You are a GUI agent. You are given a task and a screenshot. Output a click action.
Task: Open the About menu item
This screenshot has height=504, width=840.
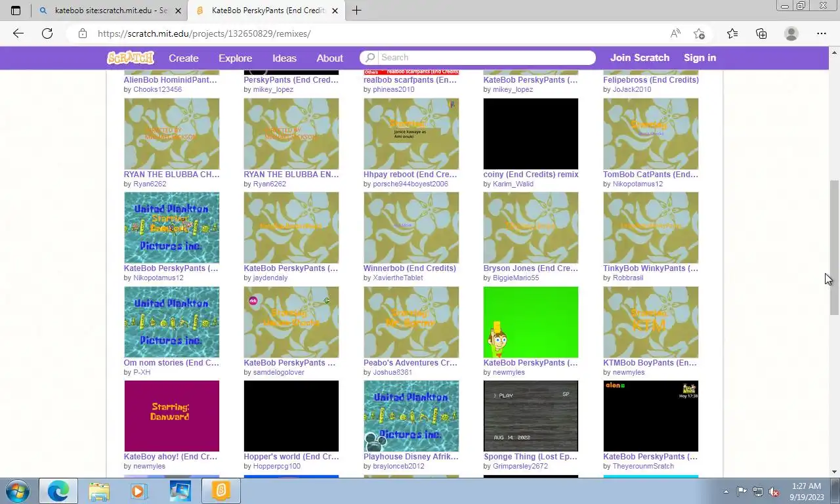tap(329, 58)
